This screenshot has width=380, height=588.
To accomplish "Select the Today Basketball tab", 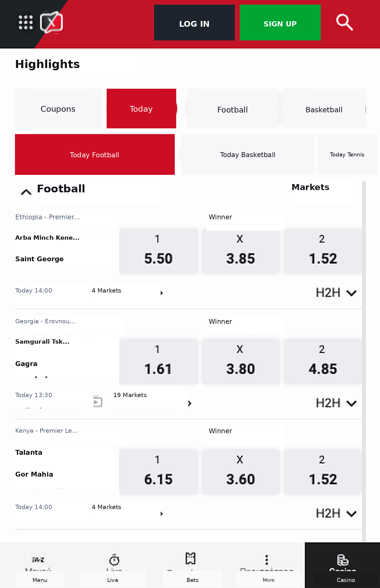I will pyautogui.click(x=248, y=154).
